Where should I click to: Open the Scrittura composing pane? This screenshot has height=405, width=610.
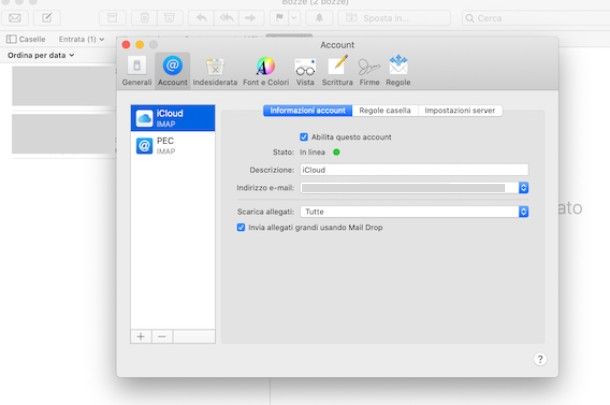[337, 71]
